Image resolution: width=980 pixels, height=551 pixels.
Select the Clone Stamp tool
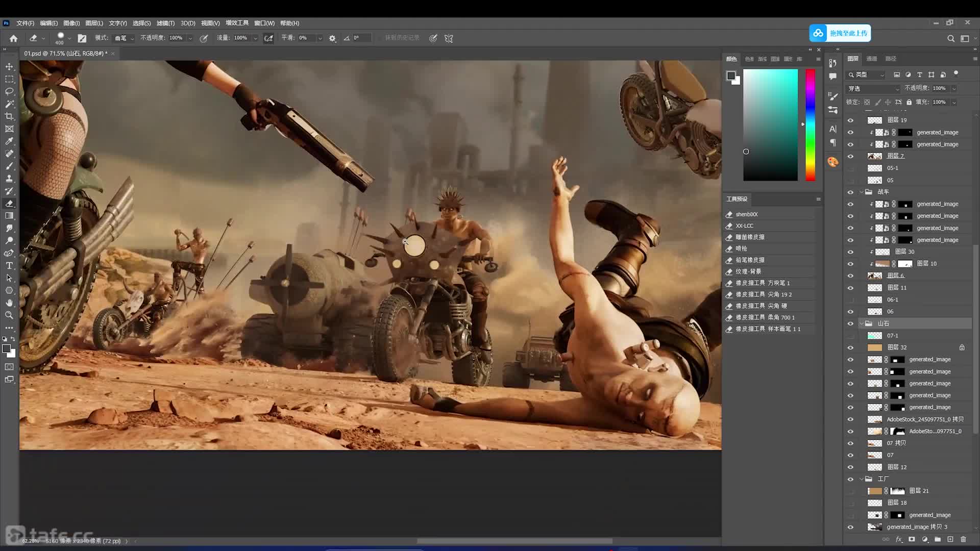pos(9,179)
